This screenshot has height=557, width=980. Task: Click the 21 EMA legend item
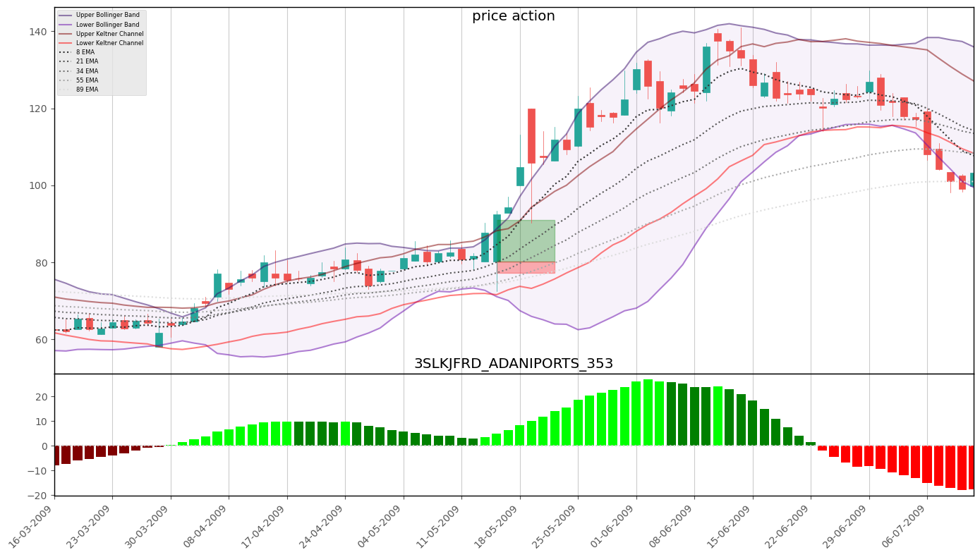pyautogui.click(x=86, y=62)
